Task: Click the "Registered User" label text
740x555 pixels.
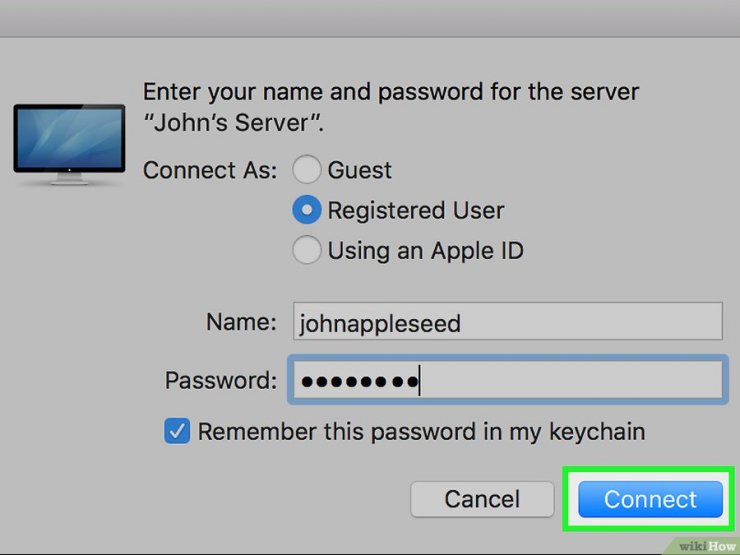Action: (416, 210)
